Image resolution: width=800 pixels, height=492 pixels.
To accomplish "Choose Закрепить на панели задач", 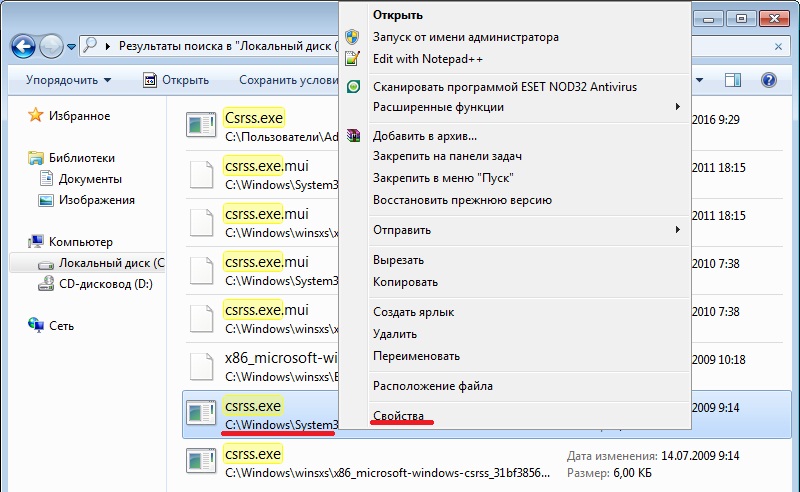I will [447, 156].
